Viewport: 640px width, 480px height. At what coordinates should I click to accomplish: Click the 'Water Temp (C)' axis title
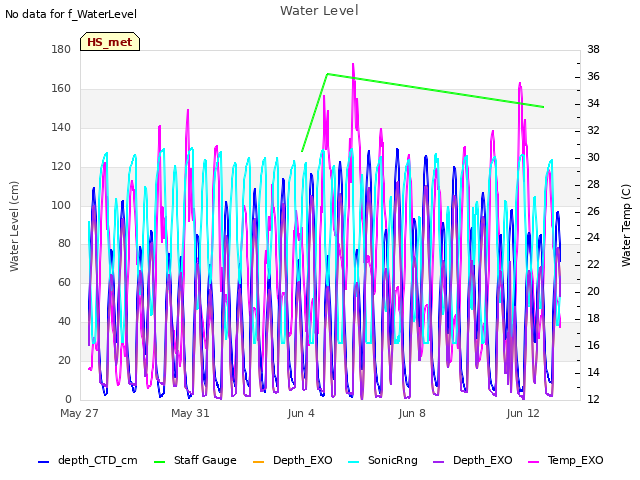coord(626,225)
